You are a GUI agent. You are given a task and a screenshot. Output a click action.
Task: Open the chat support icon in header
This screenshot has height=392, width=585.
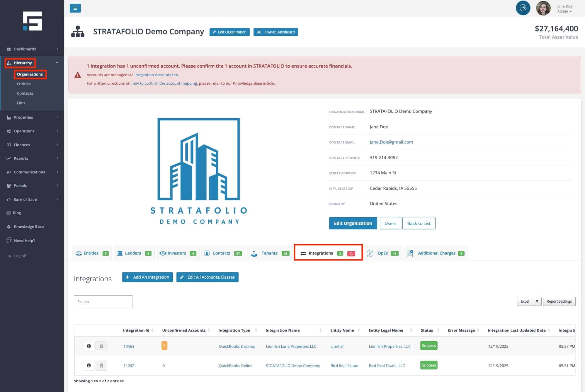[523, 8]
